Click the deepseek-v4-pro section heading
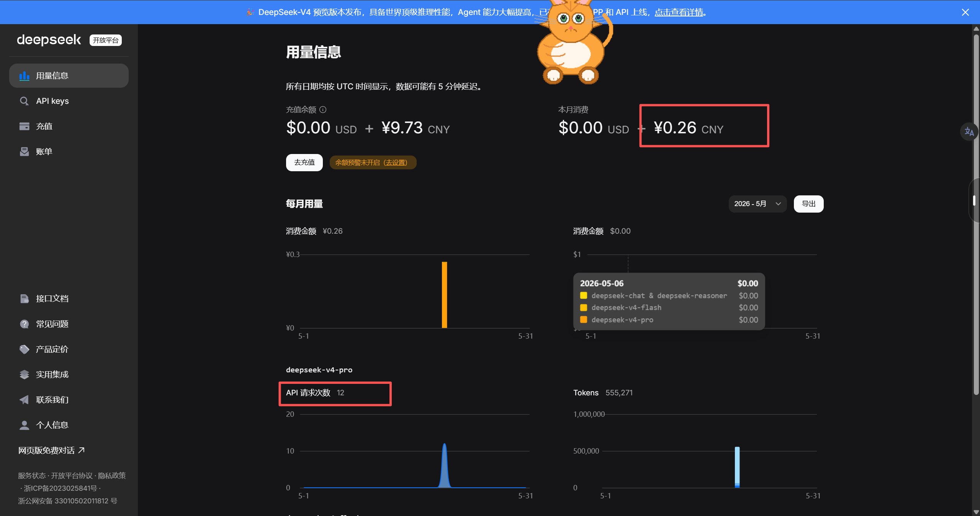 319,370
